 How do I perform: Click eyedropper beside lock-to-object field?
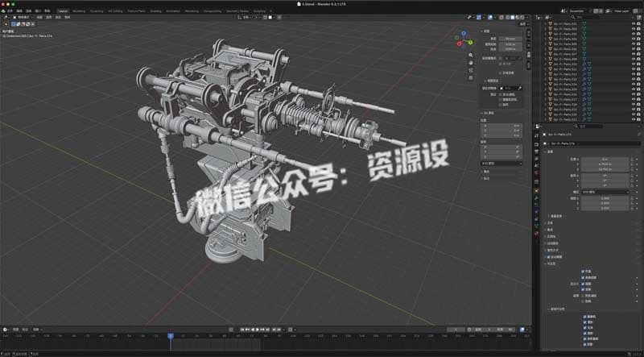click(x=520, y=88)
